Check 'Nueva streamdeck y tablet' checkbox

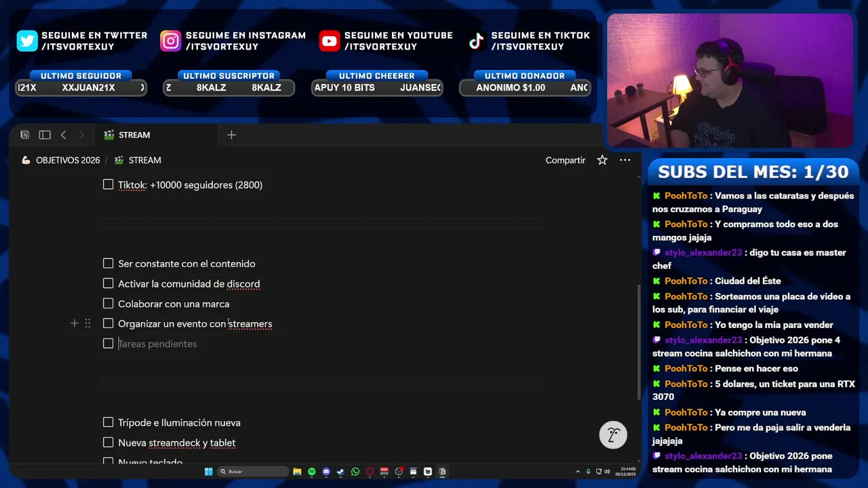point(108,443)
